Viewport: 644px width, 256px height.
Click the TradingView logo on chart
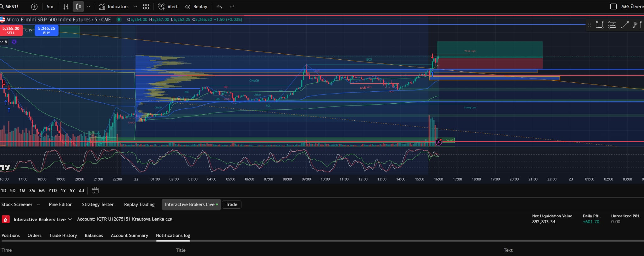[x=5, y=168]
